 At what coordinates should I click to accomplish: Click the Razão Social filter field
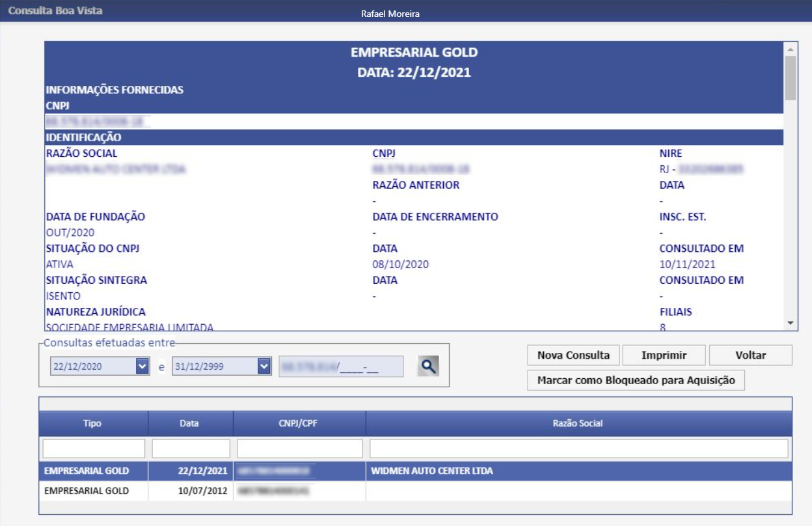click(x=578, y=449)
